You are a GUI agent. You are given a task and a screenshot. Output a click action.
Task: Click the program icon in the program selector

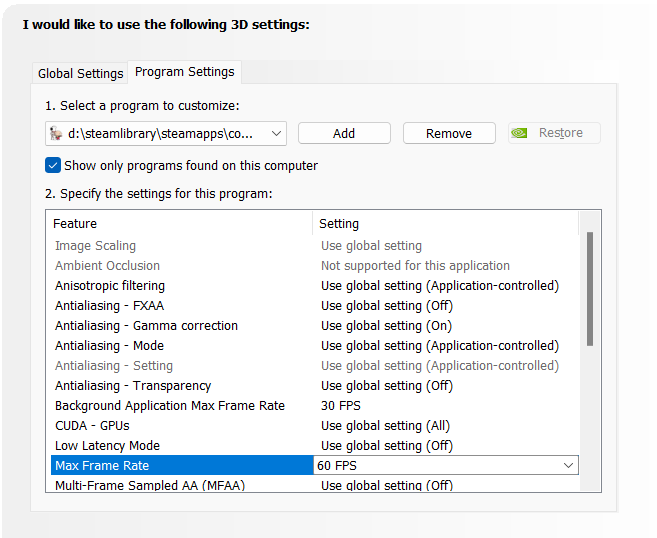click(x=56, y=133)
